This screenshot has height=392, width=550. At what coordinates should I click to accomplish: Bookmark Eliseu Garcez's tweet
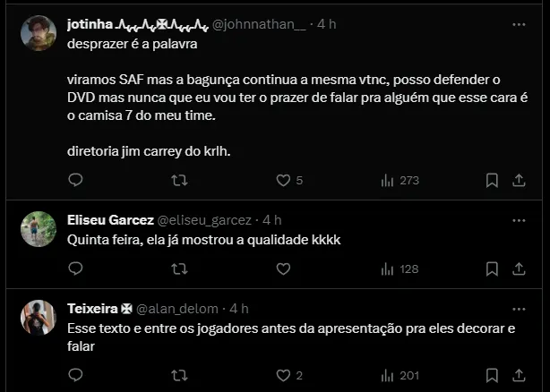click(492, 268)
